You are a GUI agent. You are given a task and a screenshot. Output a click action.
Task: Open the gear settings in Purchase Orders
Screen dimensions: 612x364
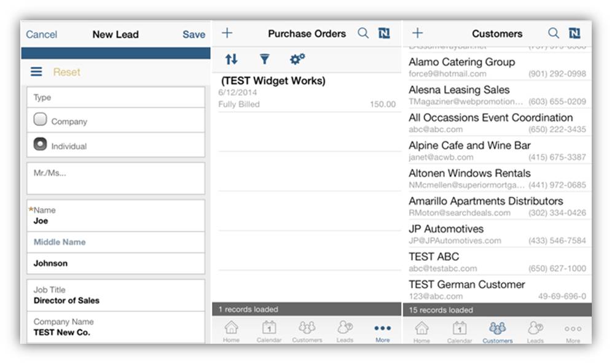click(297, 59)
